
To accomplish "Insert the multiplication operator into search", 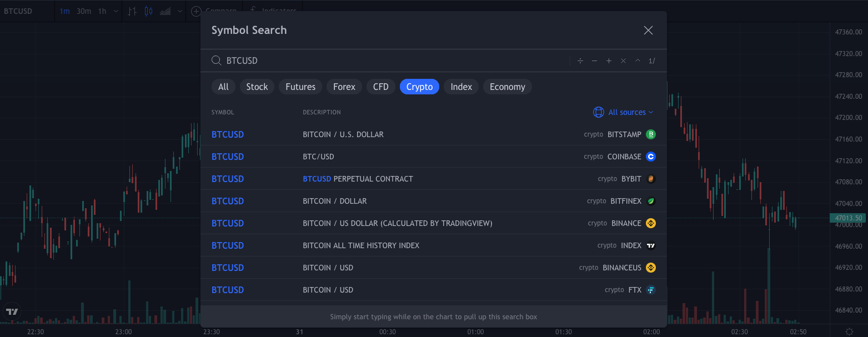I will (x=623, y=61).
